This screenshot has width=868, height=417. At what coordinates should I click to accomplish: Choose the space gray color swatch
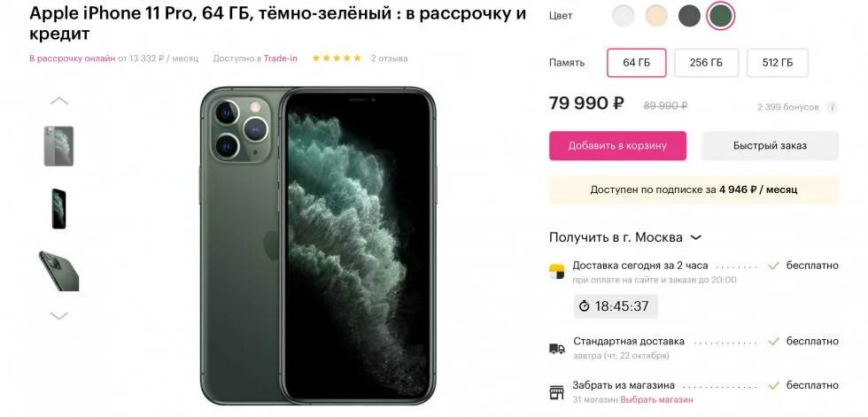pyautogui.click(x=689, y=15)
